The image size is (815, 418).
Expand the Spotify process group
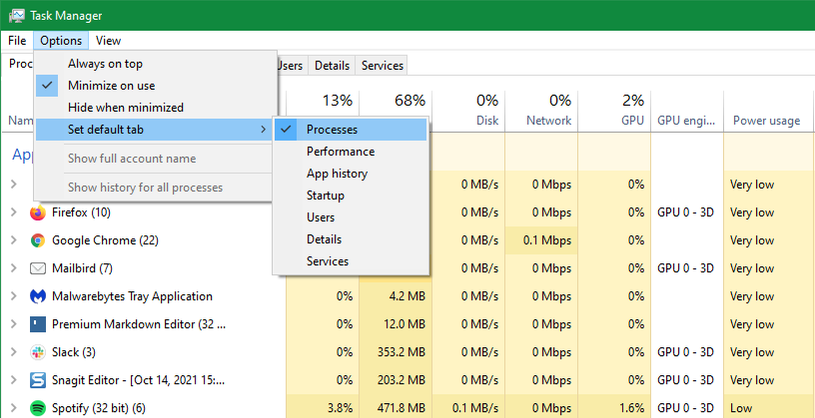13,408
